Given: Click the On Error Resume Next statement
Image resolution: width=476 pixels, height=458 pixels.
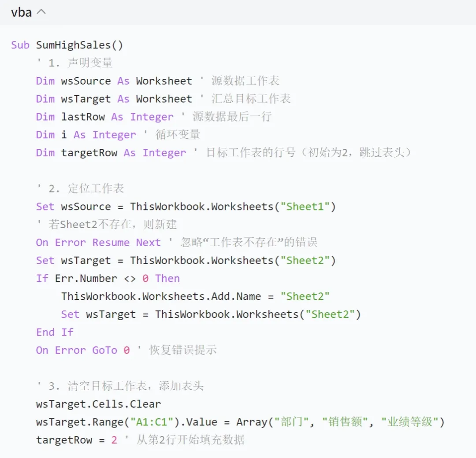Looking at the screenshot, I should [98, 243].
